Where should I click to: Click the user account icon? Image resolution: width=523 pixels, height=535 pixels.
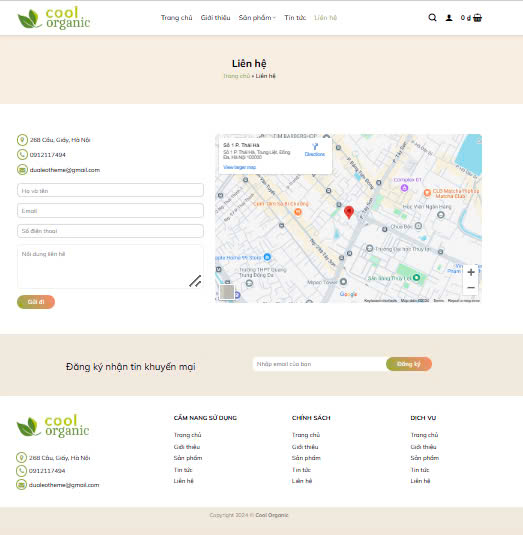449,18
